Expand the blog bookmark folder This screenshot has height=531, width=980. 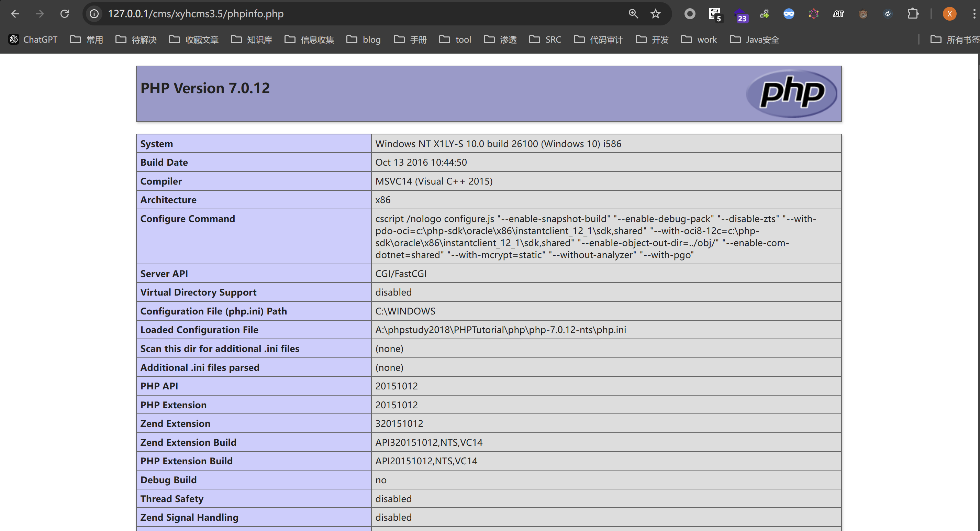(363, 40)
